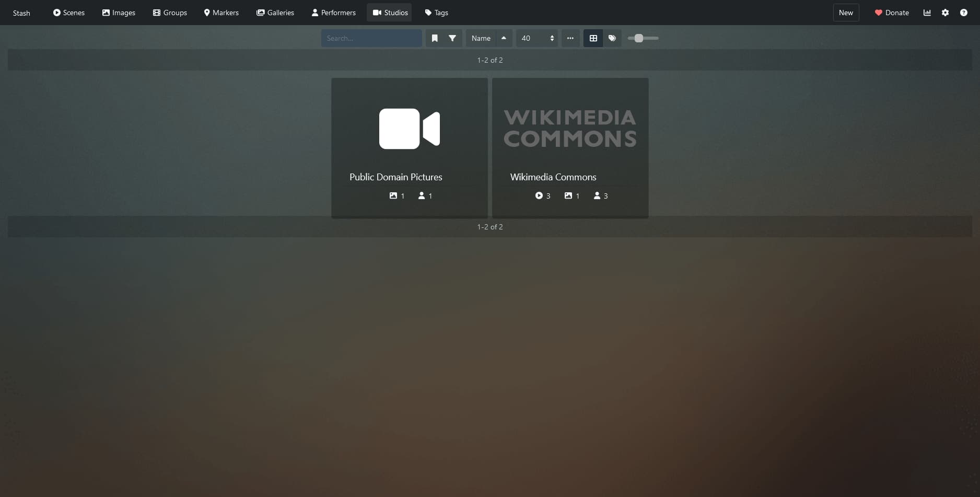This screenshot has width=980, height=497.
Task: View Wikimedia Commons images count
Action: [x=572, y=196]
